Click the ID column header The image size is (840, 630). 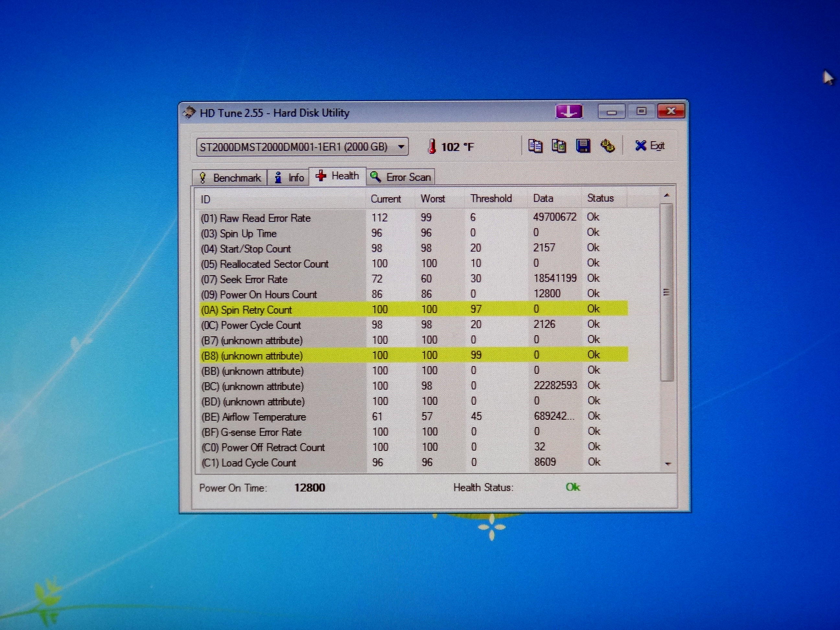click(281, 199)
